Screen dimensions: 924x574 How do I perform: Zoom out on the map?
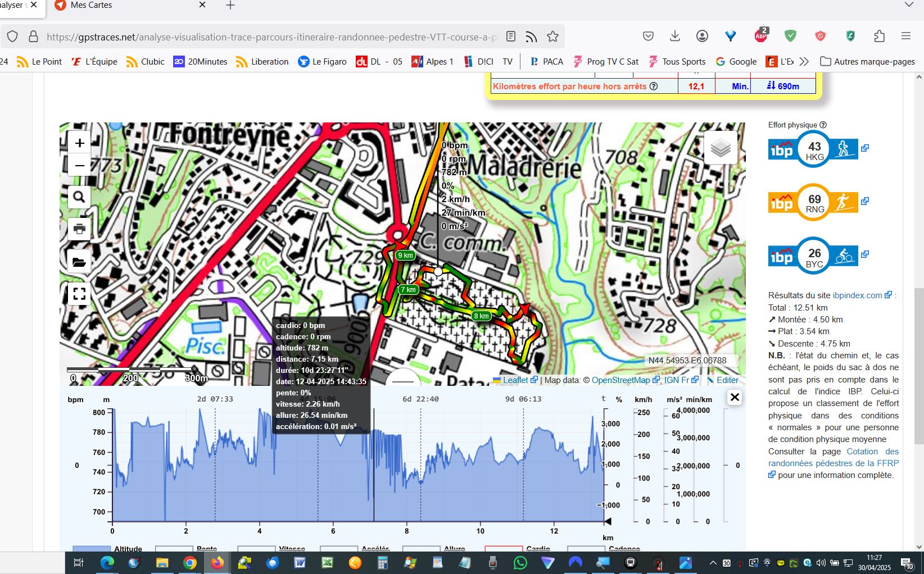pos(79,166)
